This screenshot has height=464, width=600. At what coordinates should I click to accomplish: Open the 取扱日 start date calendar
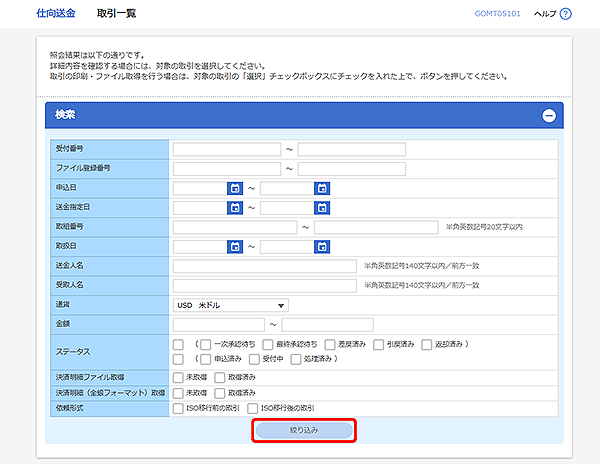tap(235, 247)
